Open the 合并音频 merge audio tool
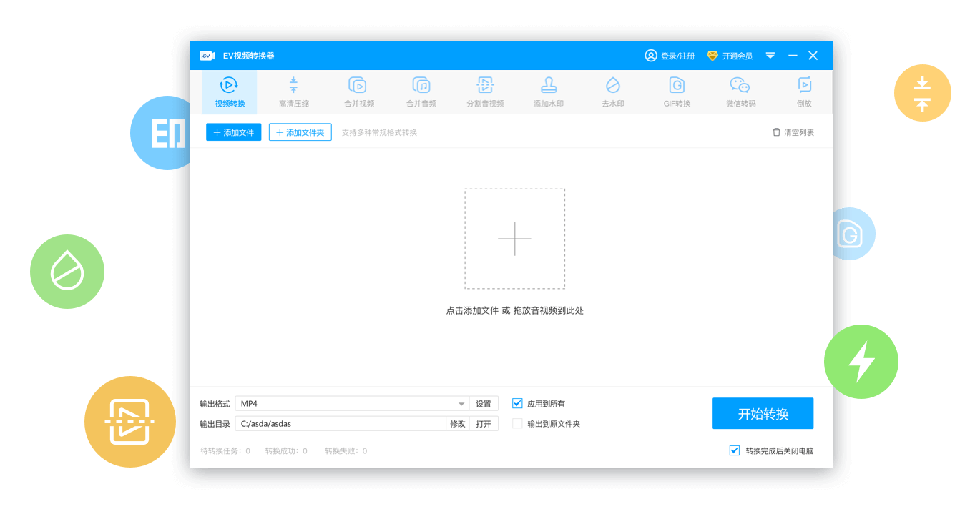 [x=421, y=92]
